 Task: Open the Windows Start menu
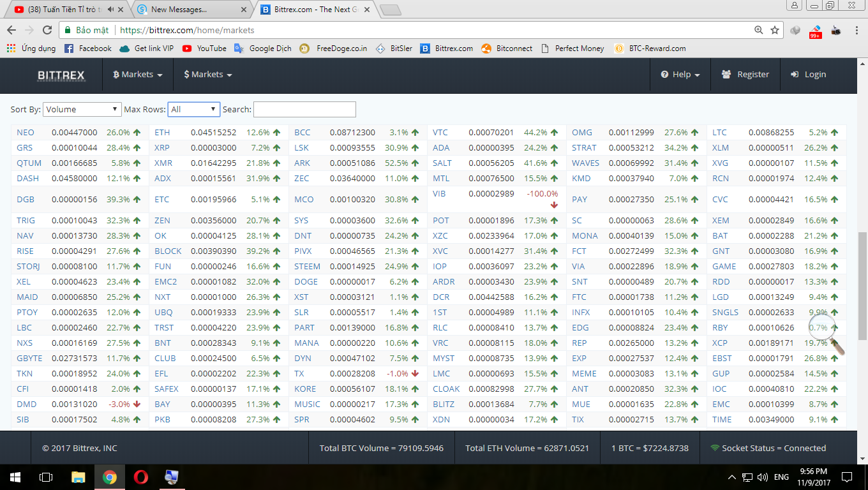[x=15, y=477]
